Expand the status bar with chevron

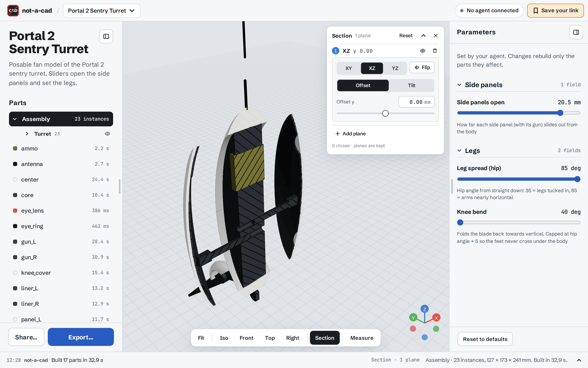579,360
